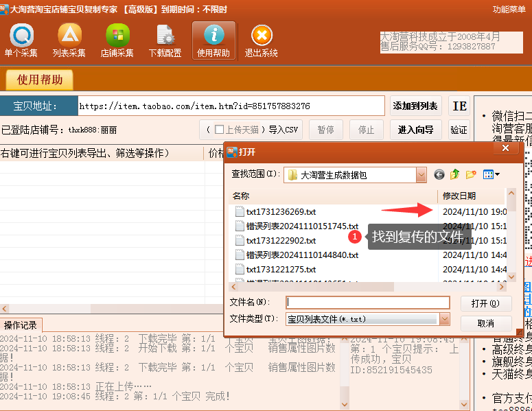The height and width of the screenshot is (411, 532).
Task: Open the 功能菜单 menu
Action: tap(509, 9)
